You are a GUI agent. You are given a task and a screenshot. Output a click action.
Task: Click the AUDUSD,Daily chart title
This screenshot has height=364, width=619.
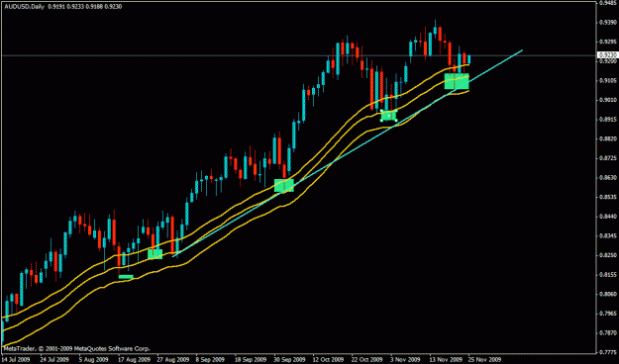25,7
